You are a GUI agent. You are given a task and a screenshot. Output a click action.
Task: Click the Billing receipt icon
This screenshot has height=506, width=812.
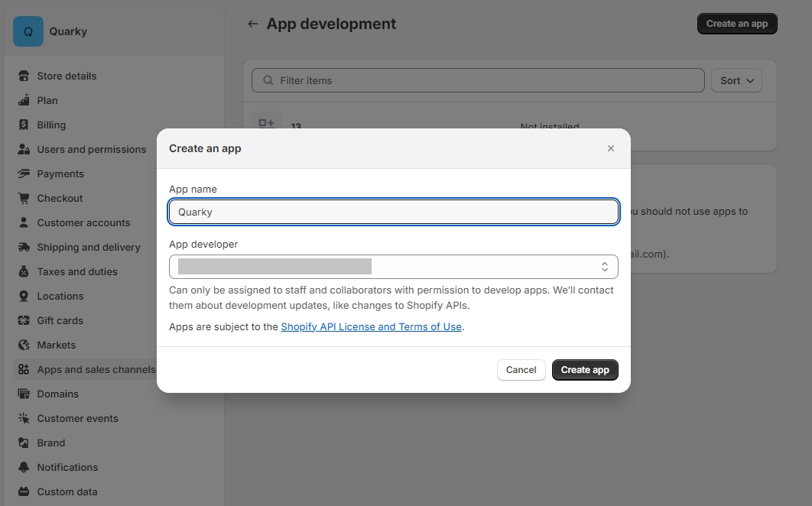24,125
